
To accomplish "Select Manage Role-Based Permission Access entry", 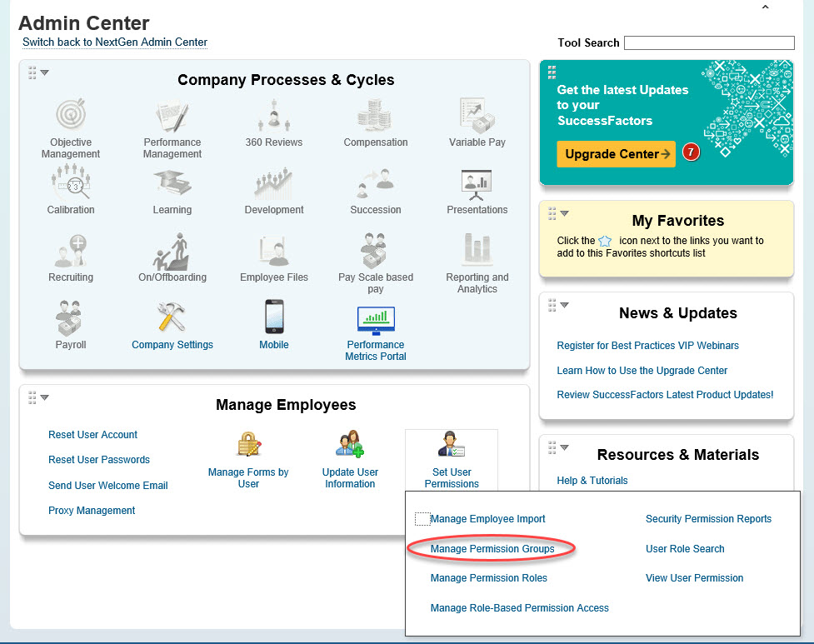I will pyautogui.click(x=519, y=608).
